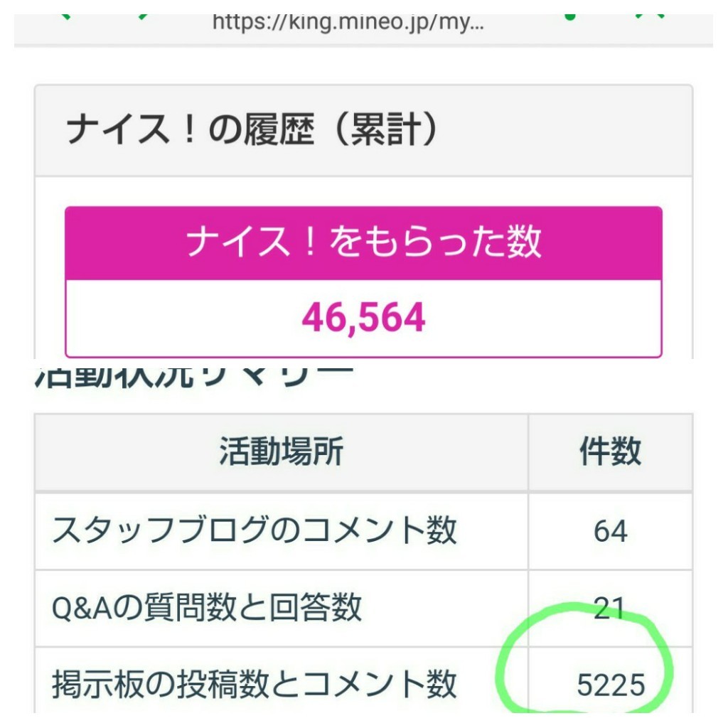Select the スタッフブログのコメント数 row label
This screenshot has height=728, width=728.
(254, 531)
